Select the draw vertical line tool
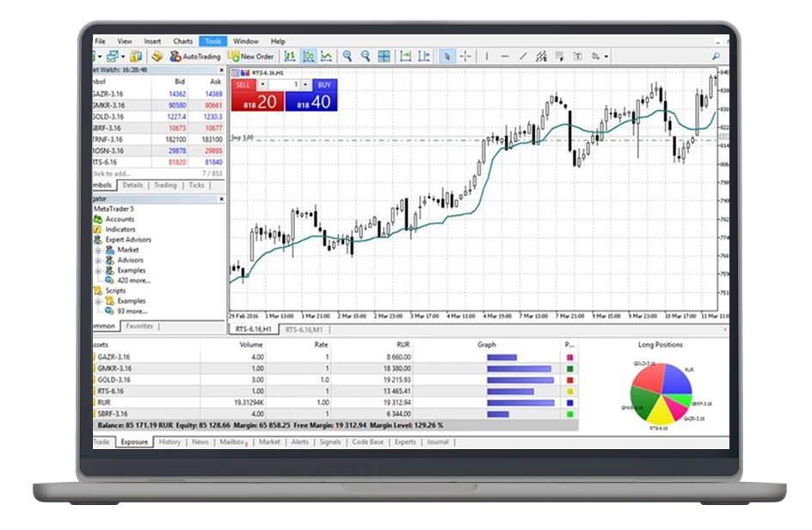Image resolution: width=812 pixels, height=530 pixels. (487, 56)
